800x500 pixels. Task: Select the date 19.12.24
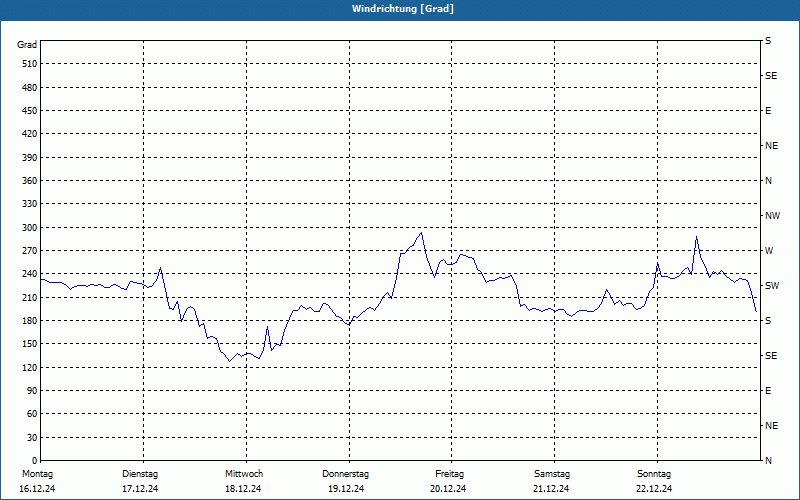346,489
